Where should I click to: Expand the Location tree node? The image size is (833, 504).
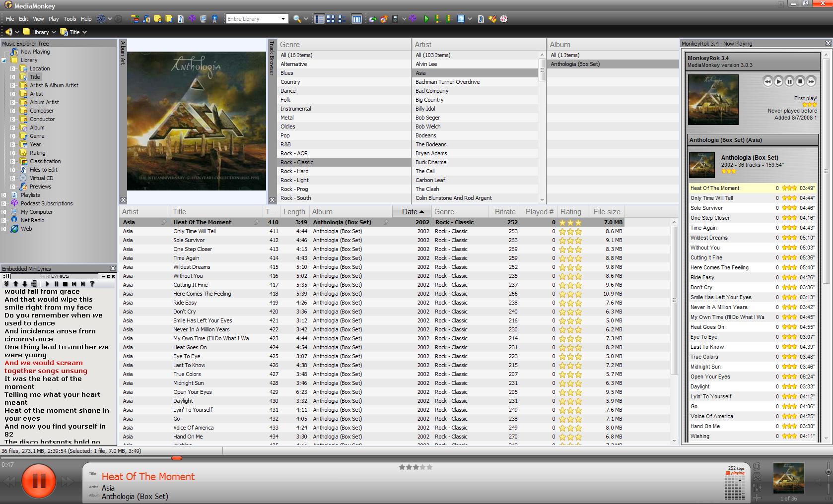(x=13, y=68)
